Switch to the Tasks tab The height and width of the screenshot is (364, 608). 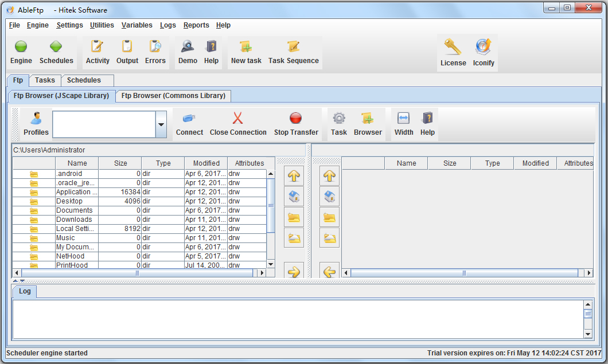[x=45, y=80]
